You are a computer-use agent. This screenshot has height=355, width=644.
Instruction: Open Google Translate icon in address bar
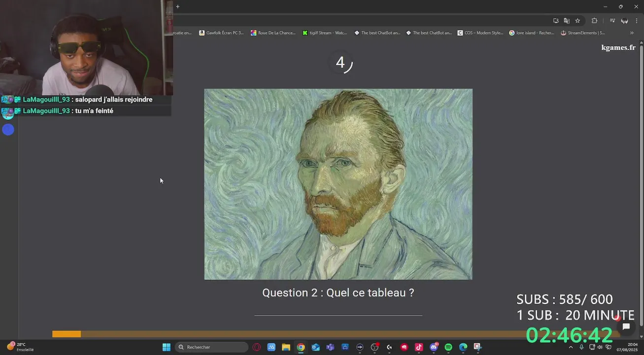[x=567, y=21]
